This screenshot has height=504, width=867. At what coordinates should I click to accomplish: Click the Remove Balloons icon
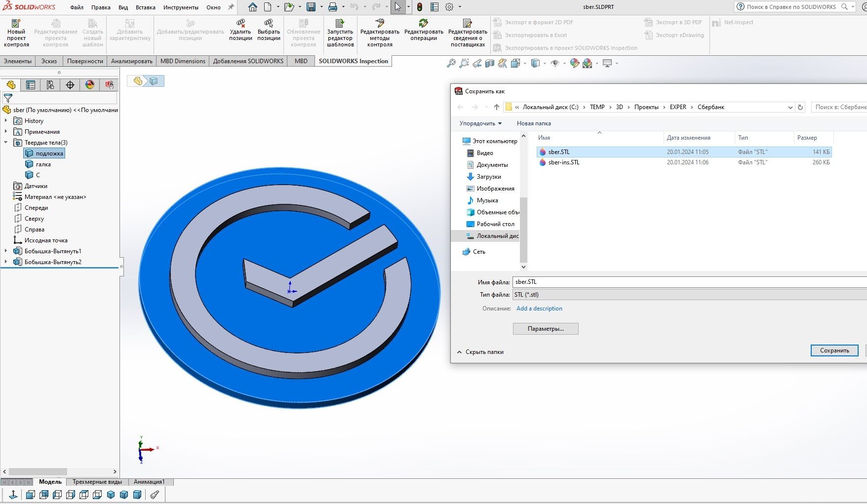pyautogui.click(x=240, y=23)
